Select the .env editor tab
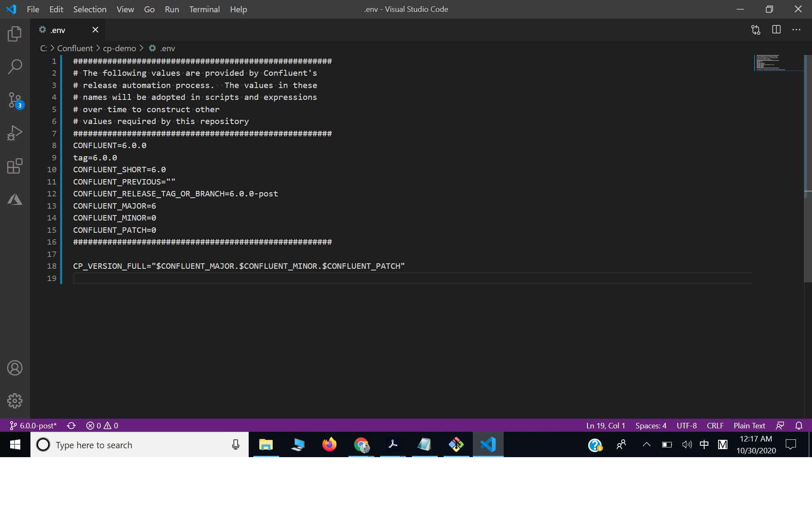Image resolution: width=812 pixels, height=527 pixels. 58,30
